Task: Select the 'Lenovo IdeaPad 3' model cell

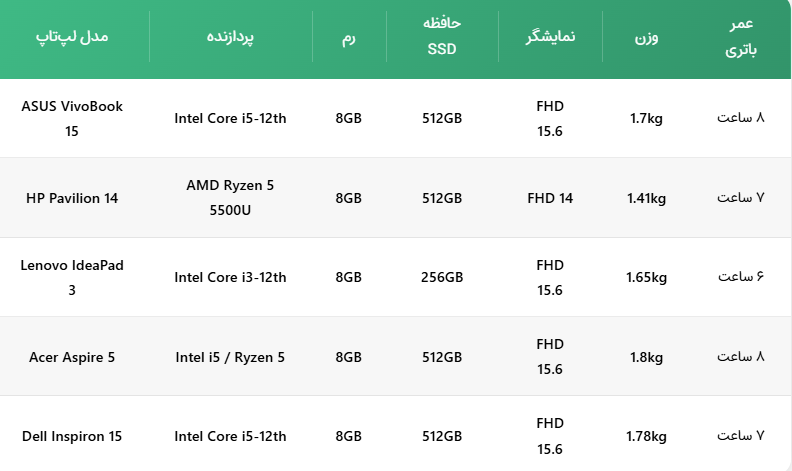Action: click(72, 277)
